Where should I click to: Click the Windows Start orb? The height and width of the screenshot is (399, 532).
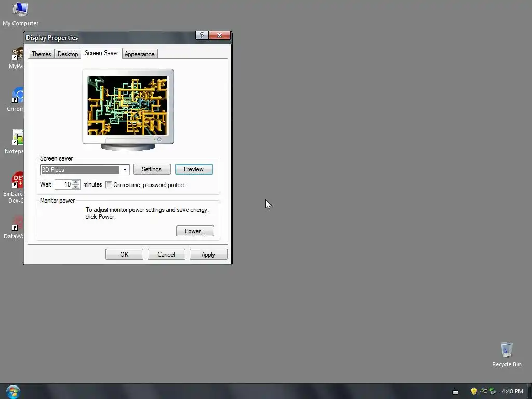pyautogui.click(x=13, y=392)
